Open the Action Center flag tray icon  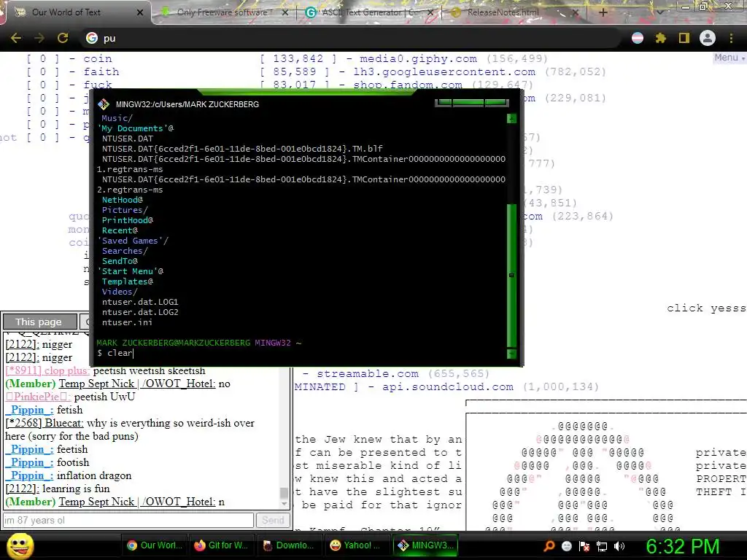tap(584, 546)
